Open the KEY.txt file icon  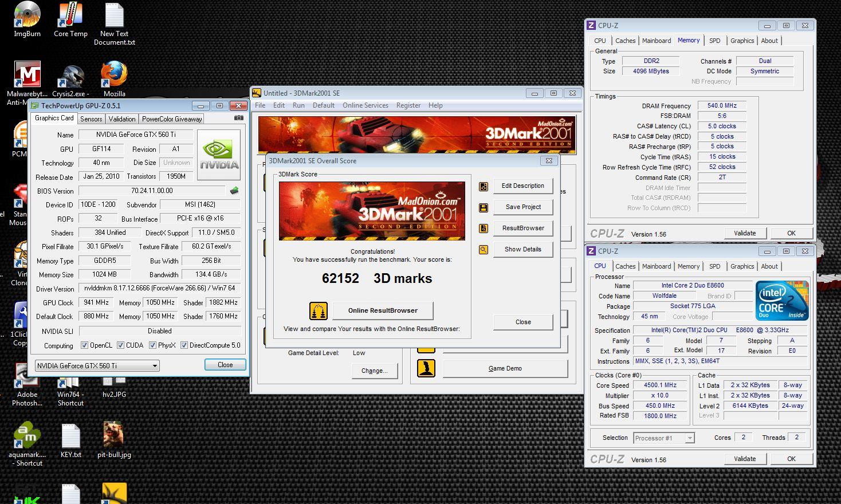pyautogui.click(x=70, y=441)
